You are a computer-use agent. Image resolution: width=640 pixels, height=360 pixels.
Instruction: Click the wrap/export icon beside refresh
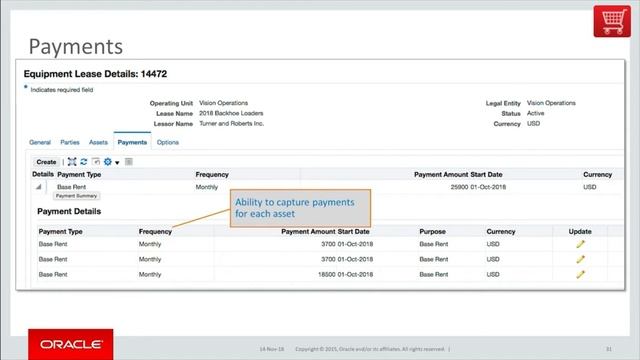(x=96, y=162)
